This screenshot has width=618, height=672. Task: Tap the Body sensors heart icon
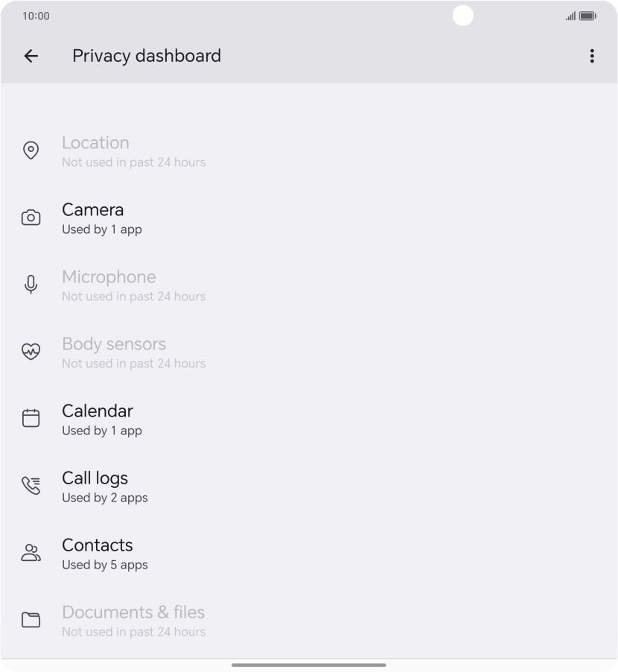31,352
